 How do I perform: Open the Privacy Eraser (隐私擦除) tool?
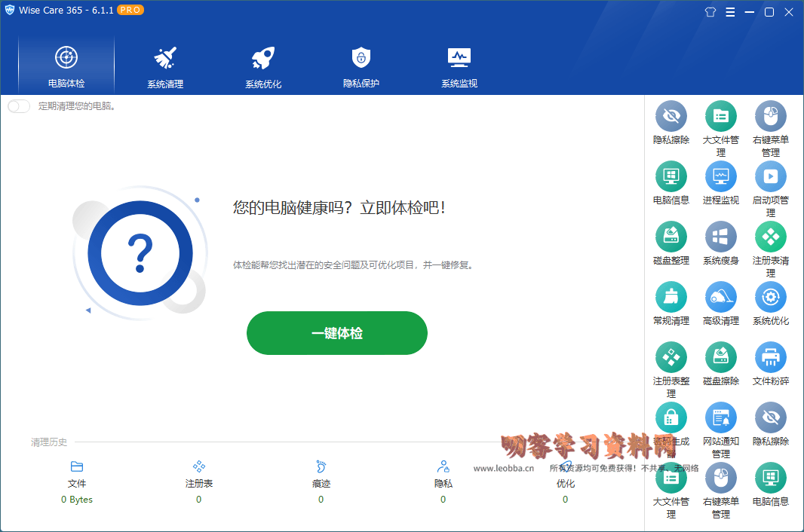click(671, 117)
